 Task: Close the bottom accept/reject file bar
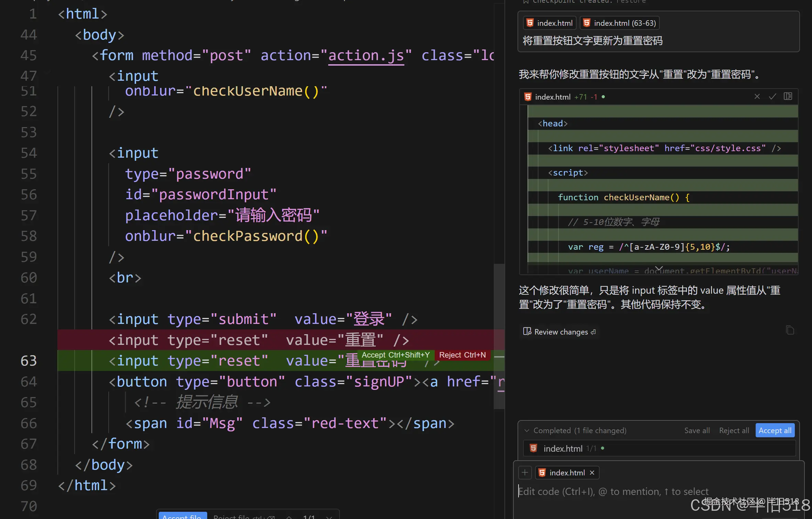click(329, 517)
